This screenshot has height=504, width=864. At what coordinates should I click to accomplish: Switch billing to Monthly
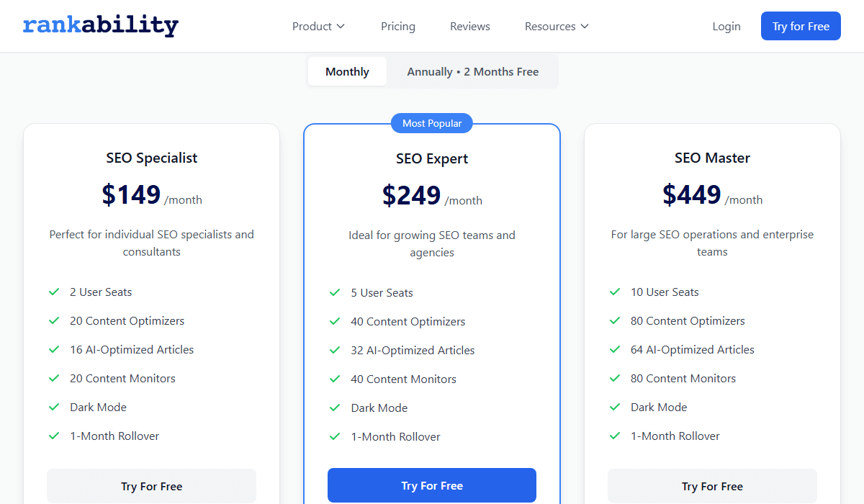point(347,71)
